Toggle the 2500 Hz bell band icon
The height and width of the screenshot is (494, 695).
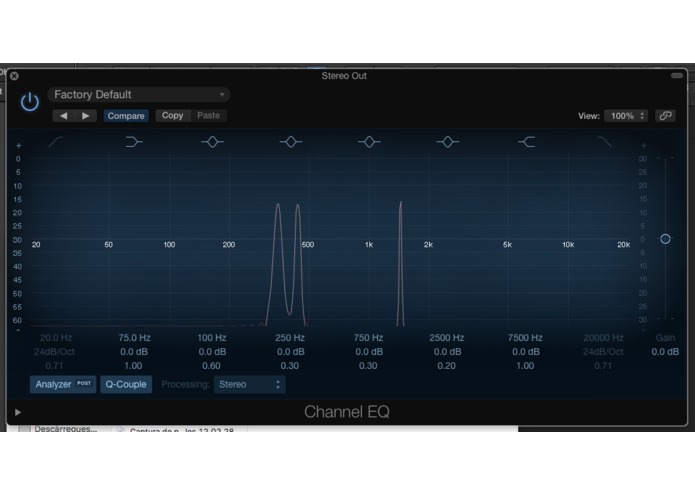pyautogui.click(x=448, y=142)
